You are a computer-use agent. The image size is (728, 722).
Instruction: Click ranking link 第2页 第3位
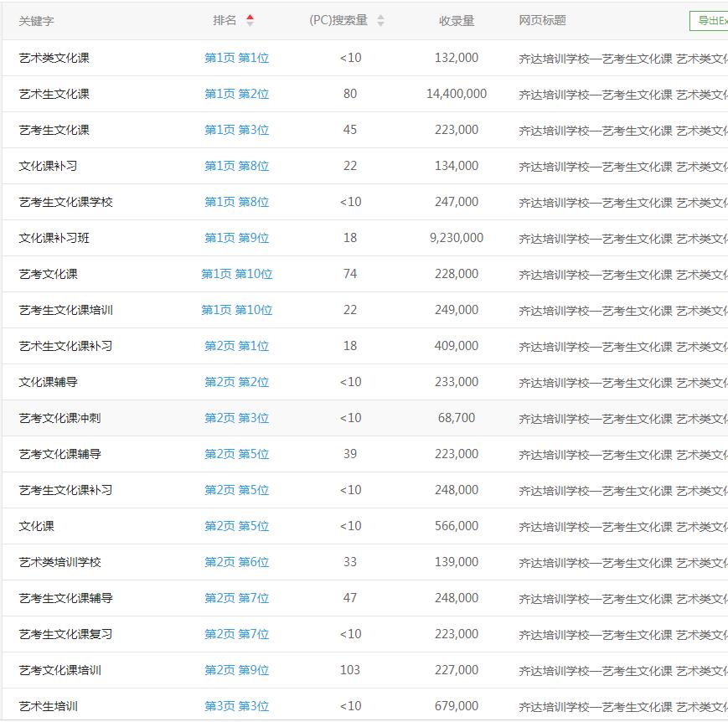[x=237, y=418]
